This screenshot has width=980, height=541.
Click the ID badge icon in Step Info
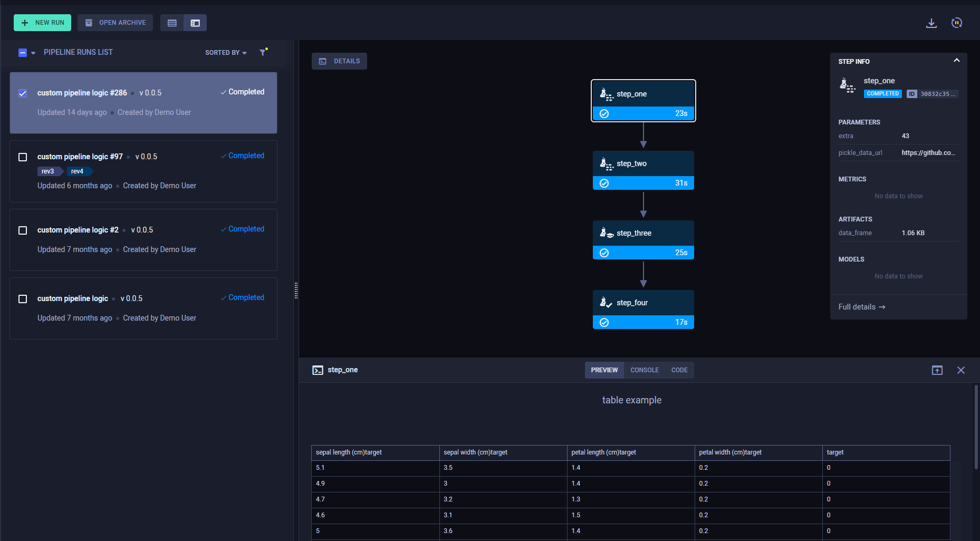click(x=911, y=94)
